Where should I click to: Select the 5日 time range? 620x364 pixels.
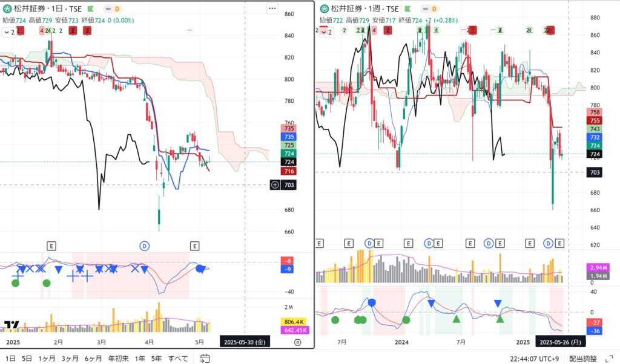pos(27,359)
